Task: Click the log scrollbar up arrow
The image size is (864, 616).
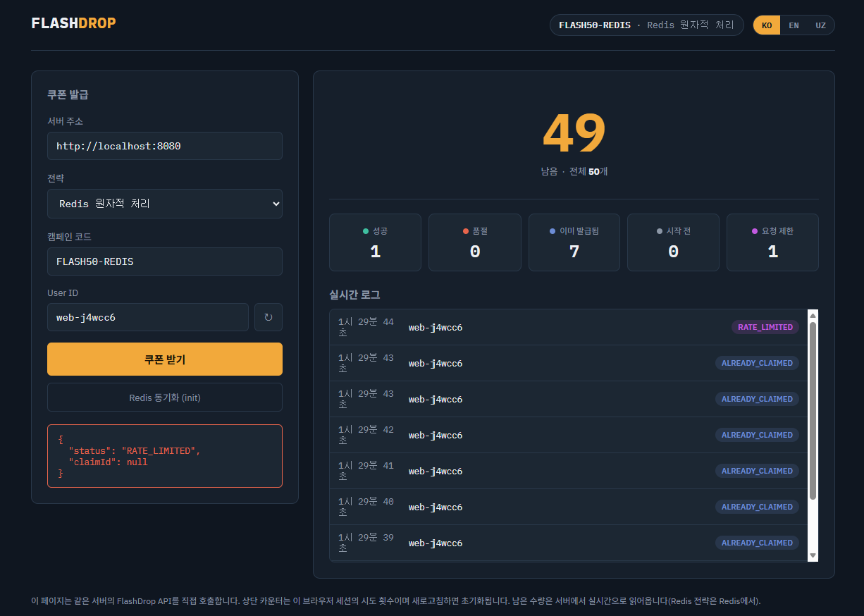Action: coord(813,315)
